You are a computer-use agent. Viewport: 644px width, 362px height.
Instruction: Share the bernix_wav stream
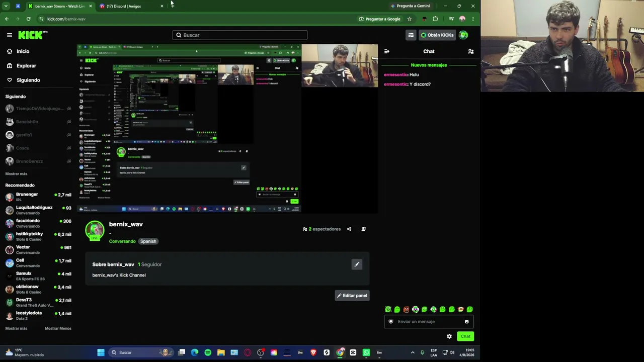click(349, 229)
